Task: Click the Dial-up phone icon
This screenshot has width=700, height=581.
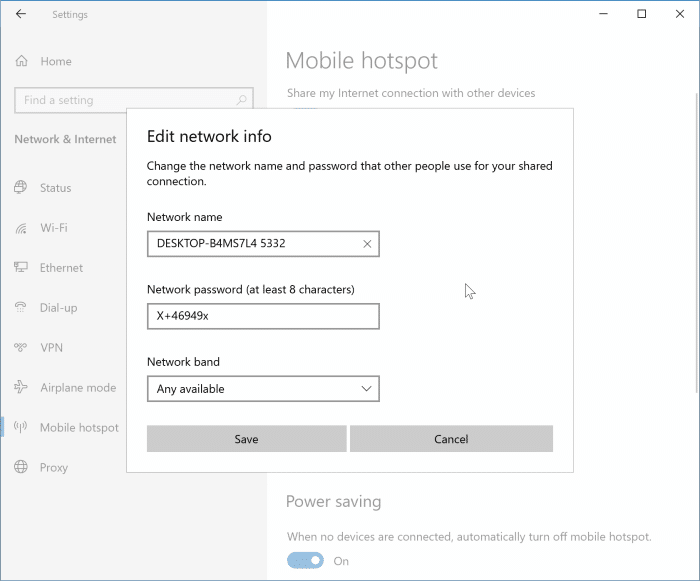Action: coord(21,307)
